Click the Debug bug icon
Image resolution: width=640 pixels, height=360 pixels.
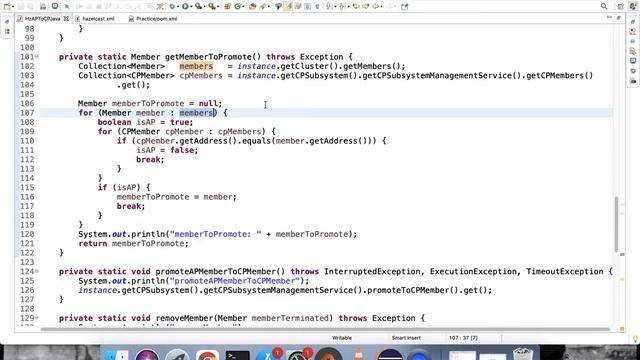[173, 7]
